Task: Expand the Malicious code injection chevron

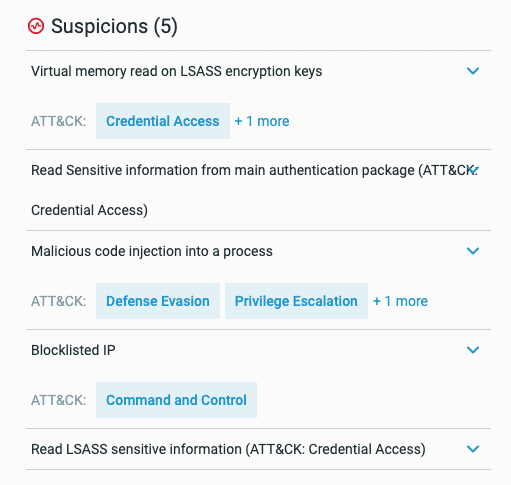Action: (x=473, y=251)
